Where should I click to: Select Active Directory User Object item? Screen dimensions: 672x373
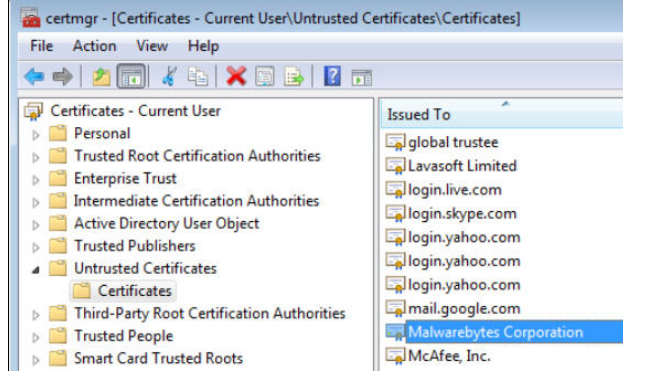click(166, 223)
